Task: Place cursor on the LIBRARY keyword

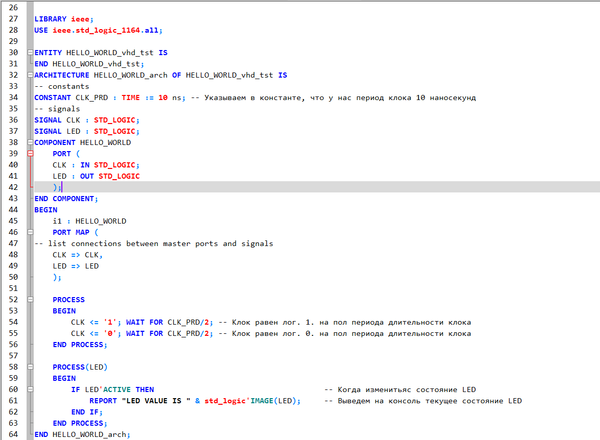Action: point(51,18)
